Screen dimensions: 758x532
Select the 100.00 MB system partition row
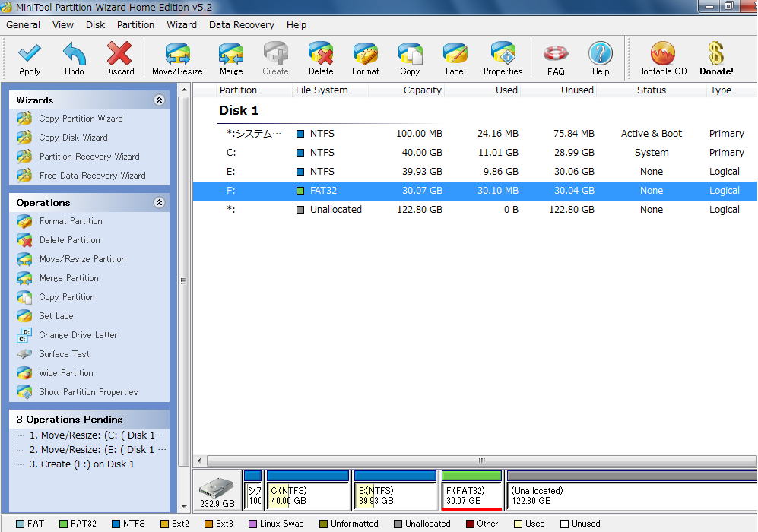tap(474, 134)
